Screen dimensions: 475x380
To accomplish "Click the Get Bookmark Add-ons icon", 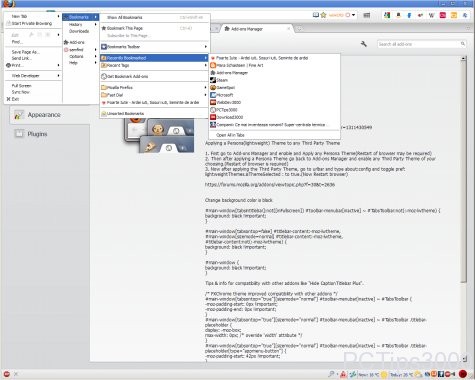I will (x=104, y=76).
